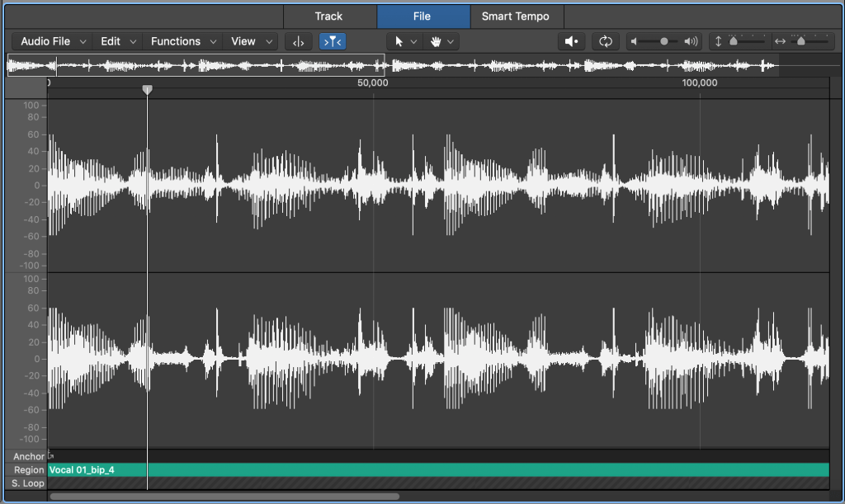Open the Audio File menu

(45, 41)
